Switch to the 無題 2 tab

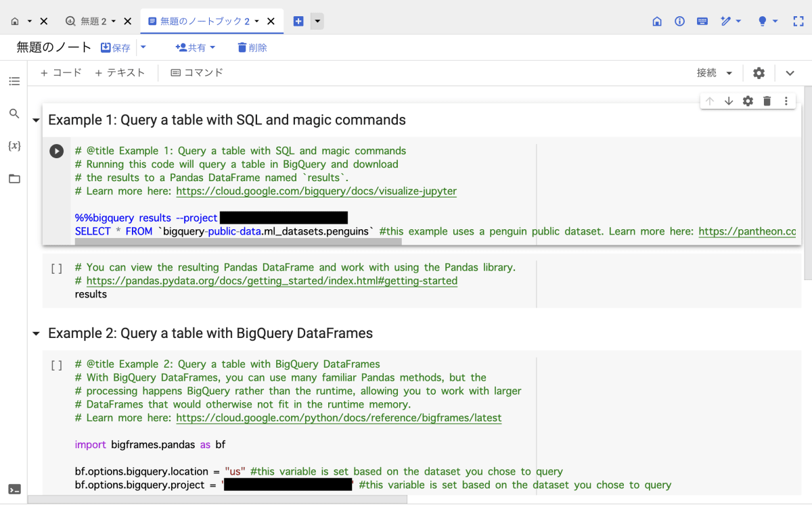pos(93,22)
